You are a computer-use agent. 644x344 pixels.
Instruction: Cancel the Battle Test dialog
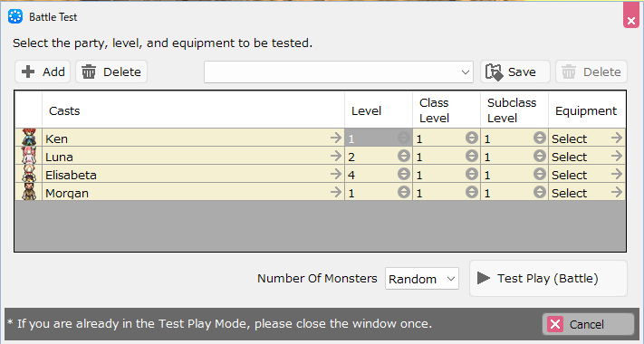click(x=588, y=324)
